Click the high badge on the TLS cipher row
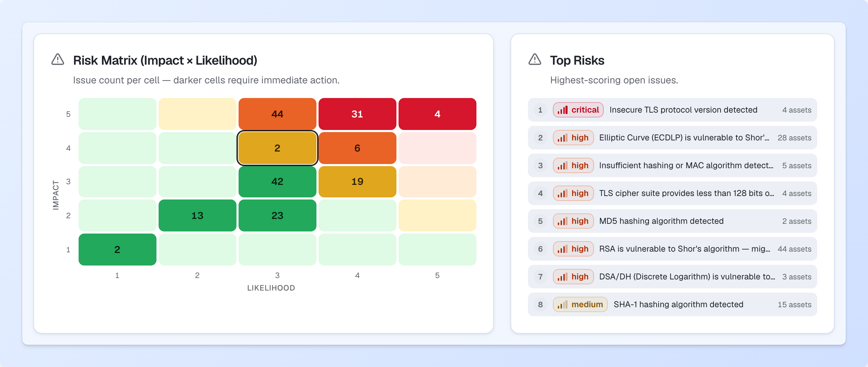The image size is (868, 367). [573, 193]
